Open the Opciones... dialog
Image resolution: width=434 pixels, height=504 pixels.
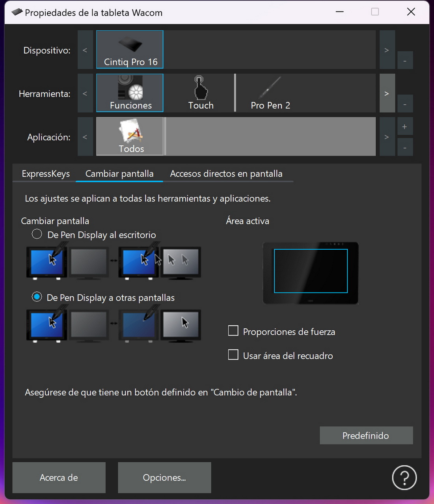click(x=164, y=478)
